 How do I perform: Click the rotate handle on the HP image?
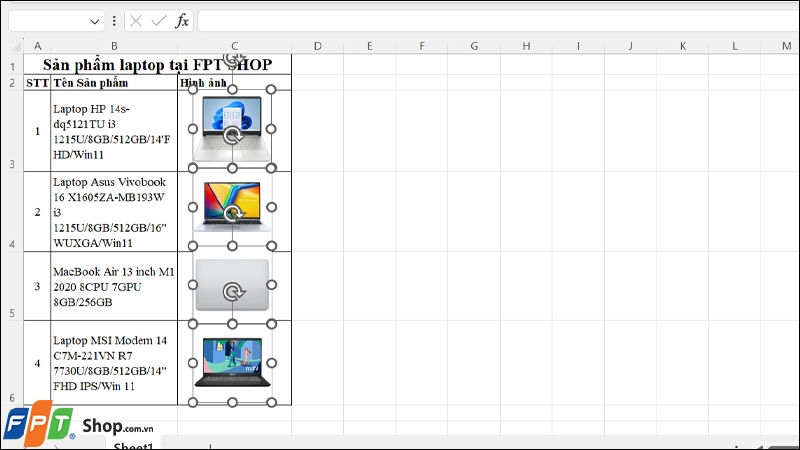tap(234, 136)
